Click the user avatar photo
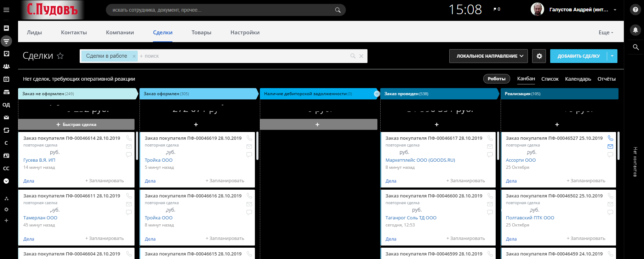This screenshot has width=644, height=259. [x=537, y=9]
